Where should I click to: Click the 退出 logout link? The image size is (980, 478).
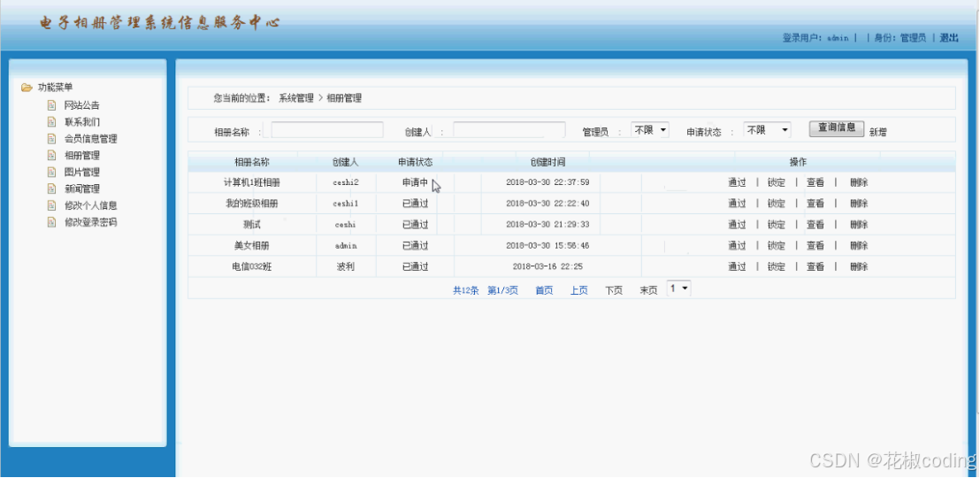pyautogui.click(x=949, y=37)
